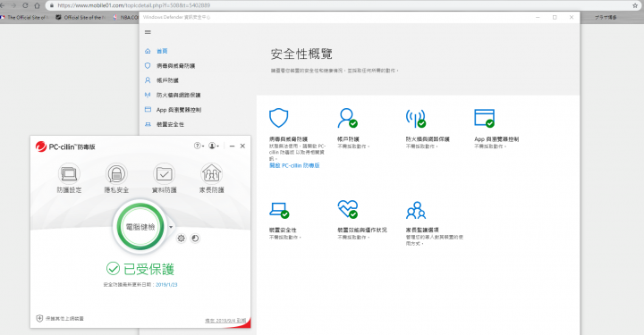The width and height of the screenshot is (644, 335).
Task: Click virus protection shield tile icon
Action: coord(278,118)
